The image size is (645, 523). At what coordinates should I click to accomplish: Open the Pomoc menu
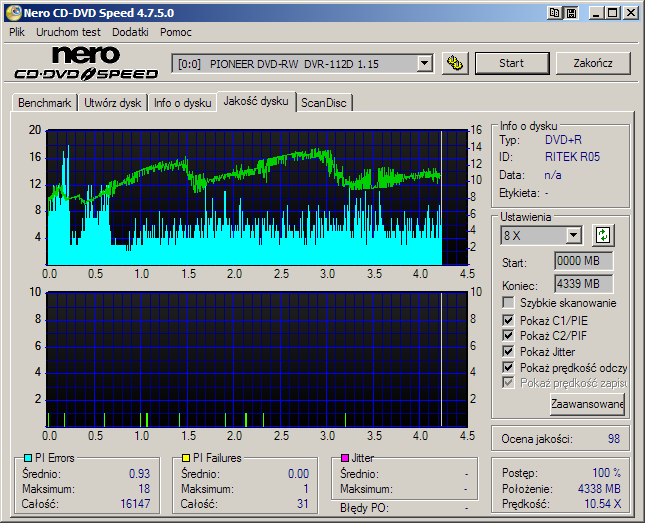pyautogui.click(x=176, y=32)
